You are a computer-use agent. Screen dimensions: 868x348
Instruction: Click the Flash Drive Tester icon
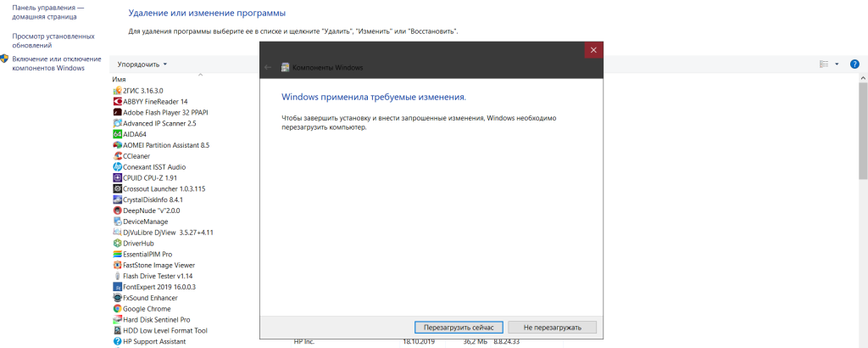(x=117, y=276)
